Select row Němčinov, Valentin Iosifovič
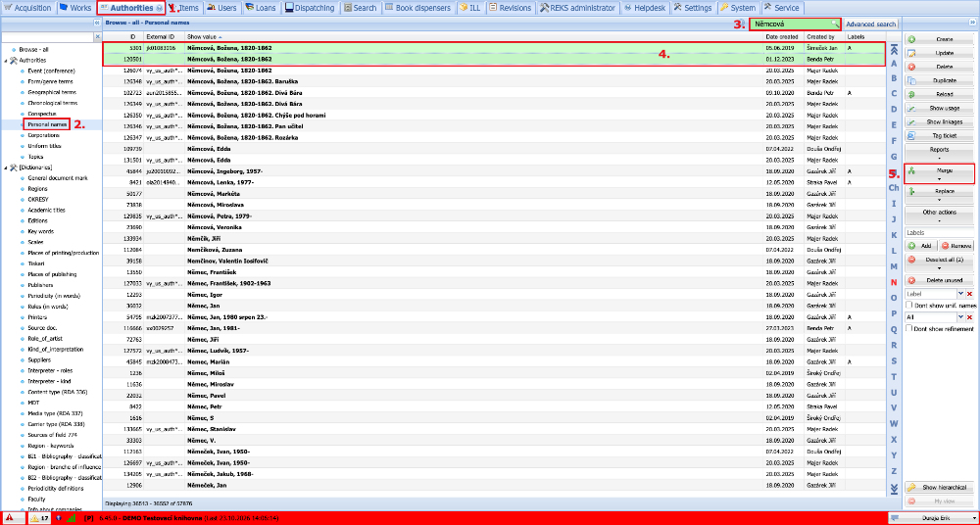Screen dimensions: 980x525 pyautogui.click(x=494, y=260)
